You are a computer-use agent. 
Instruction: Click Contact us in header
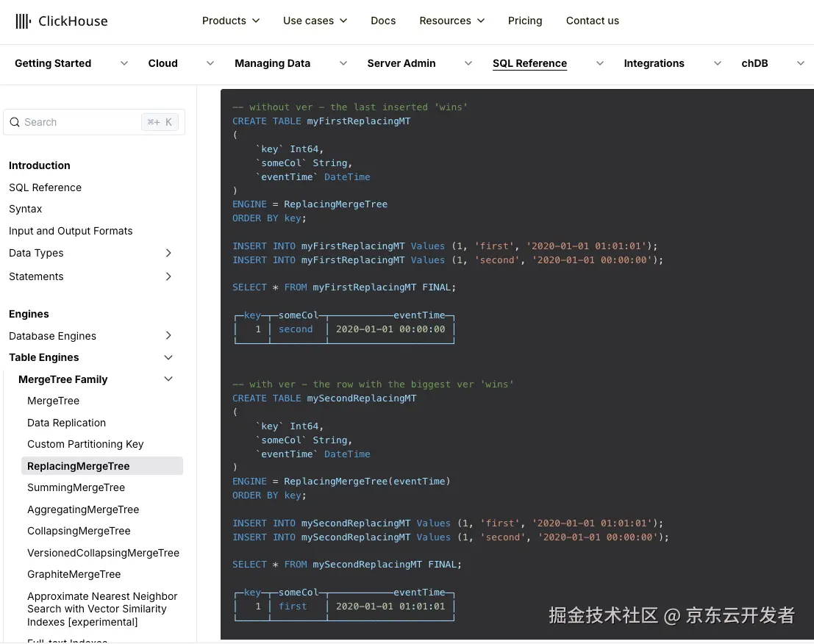593,21
